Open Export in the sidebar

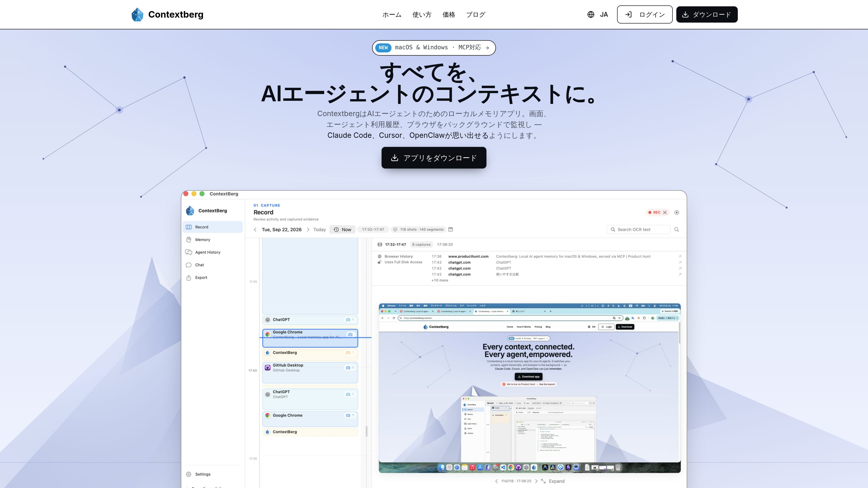coord(213,277)
